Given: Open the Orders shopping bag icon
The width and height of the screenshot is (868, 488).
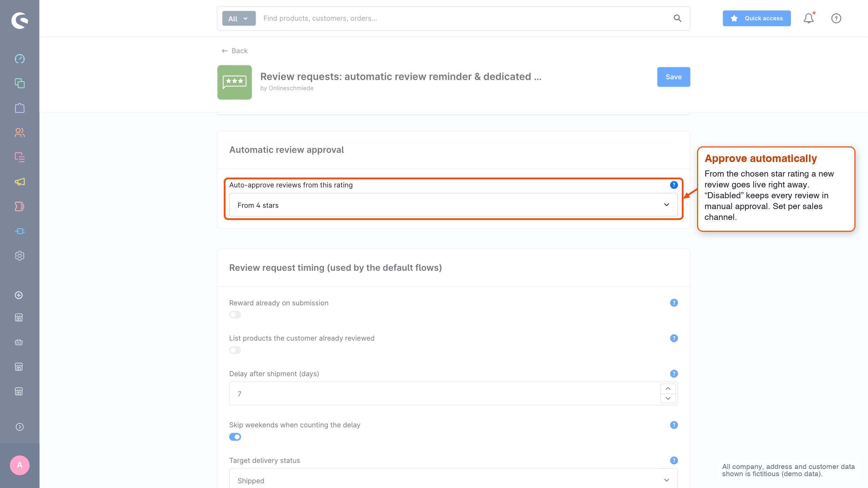Looking at the screenshot, I should pyautogui.click(x=20, y=108).
